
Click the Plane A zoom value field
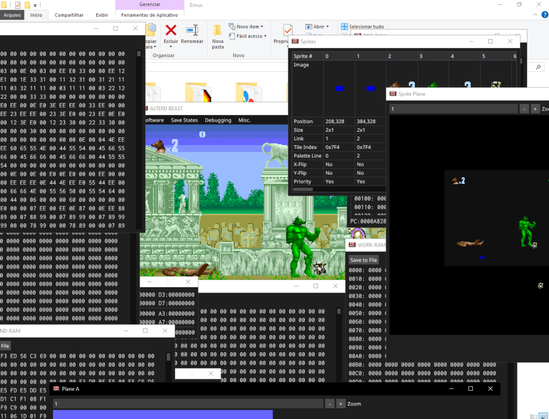coord(188,404)
